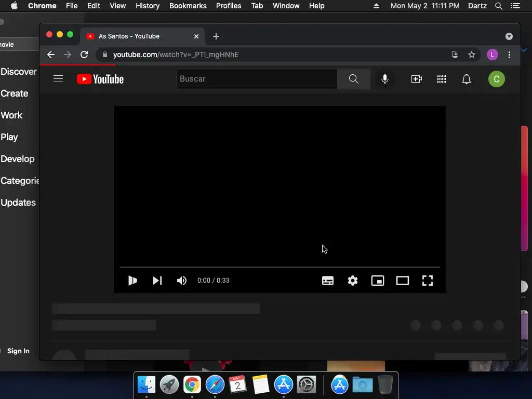Open the YouTube apps grid icon
The width and height of the screenshot is (532, 399).
[442, 79]
